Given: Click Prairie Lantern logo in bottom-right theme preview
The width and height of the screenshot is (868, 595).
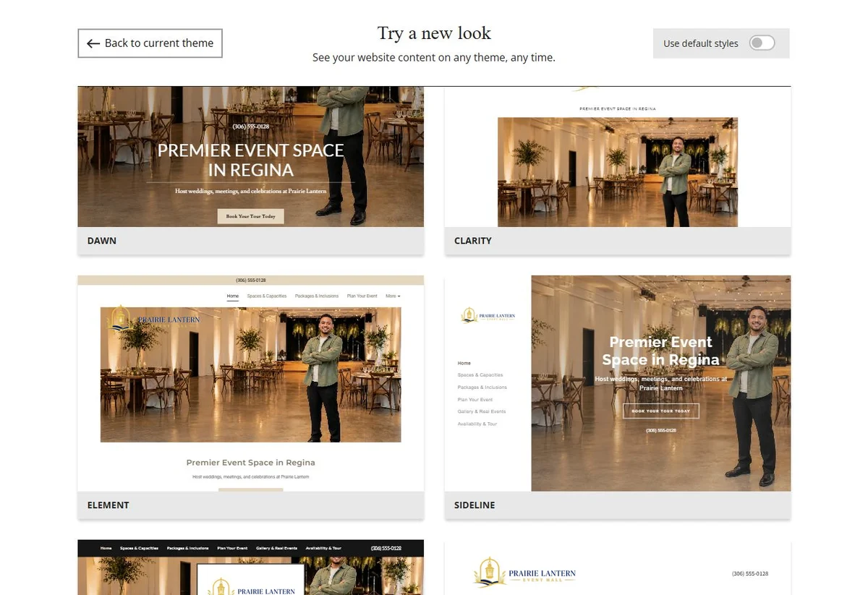Looking at the screenshot, I should coord(524,573).
